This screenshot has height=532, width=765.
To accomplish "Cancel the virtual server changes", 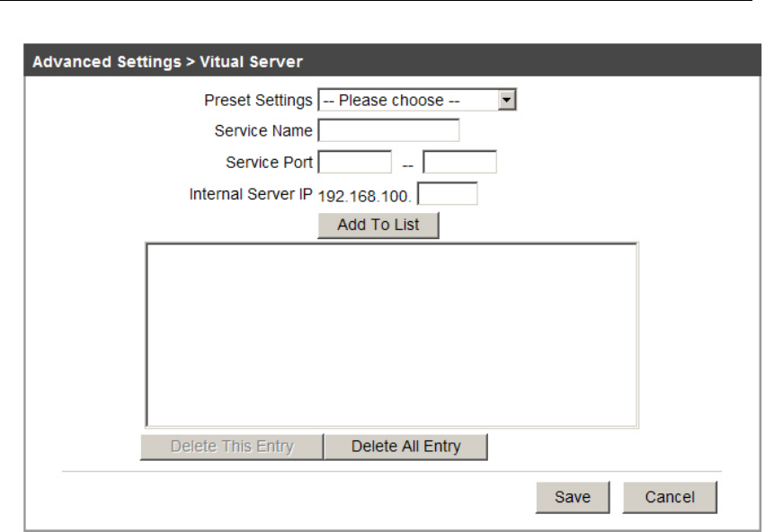I will click(670, 497).
